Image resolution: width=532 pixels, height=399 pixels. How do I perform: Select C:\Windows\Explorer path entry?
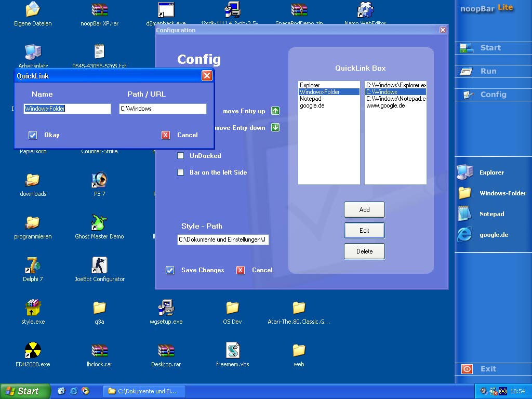click(395, 85)
